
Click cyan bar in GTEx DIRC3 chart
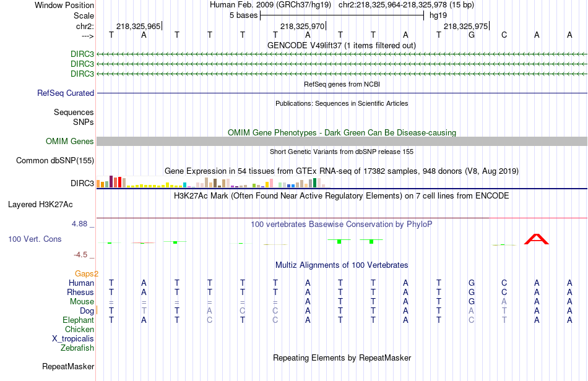pyautogui.click(x=184, y=185)
